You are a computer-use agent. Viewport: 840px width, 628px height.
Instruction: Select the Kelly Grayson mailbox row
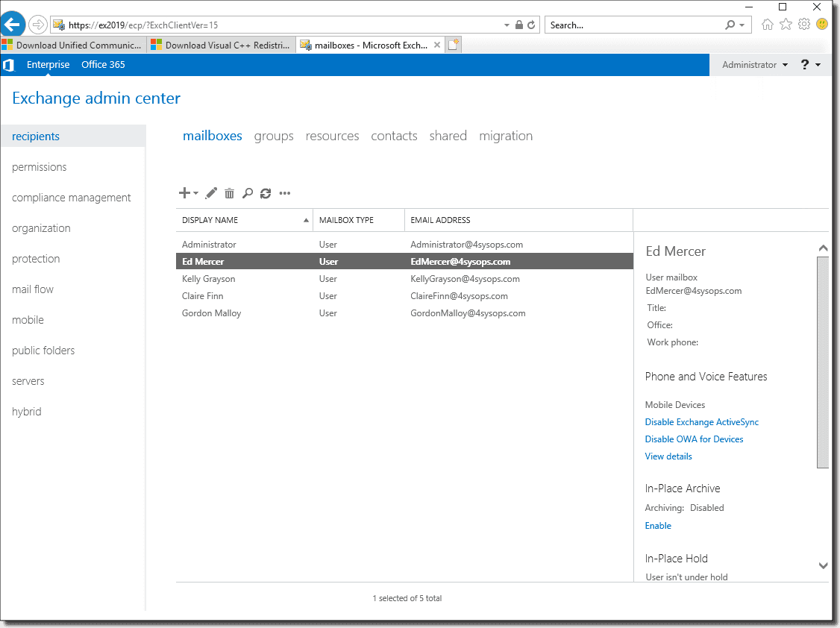click(404, 279)
